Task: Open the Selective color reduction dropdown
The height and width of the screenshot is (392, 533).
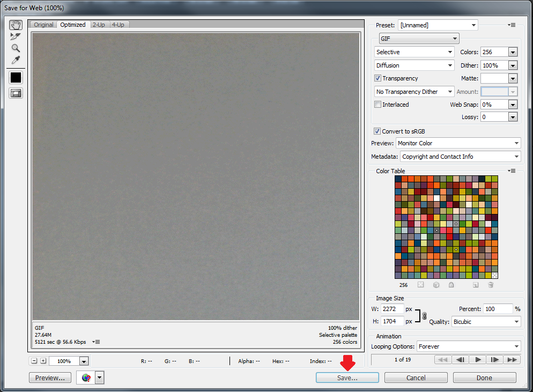Action: pos(414,52)
